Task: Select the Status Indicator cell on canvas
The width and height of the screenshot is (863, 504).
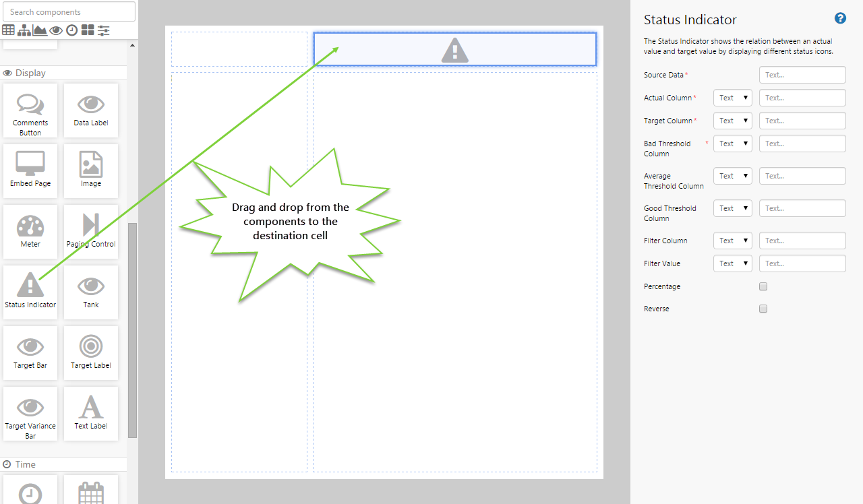Action: [455, 50]
